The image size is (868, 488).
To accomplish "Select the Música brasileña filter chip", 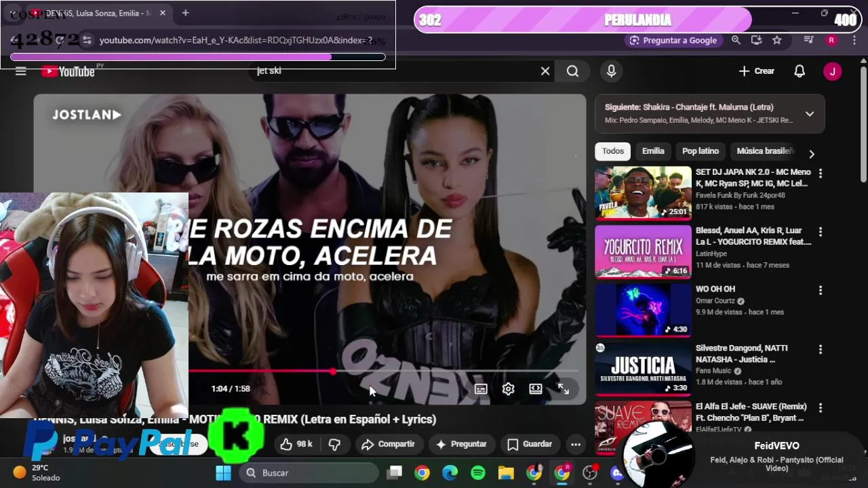I will pos(765,151).
